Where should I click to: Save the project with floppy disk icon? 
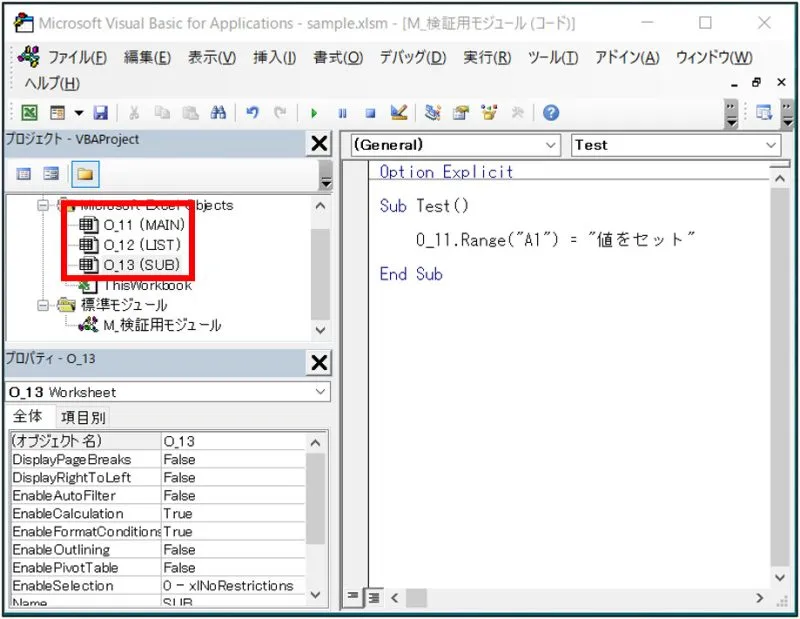click(101, 112)
